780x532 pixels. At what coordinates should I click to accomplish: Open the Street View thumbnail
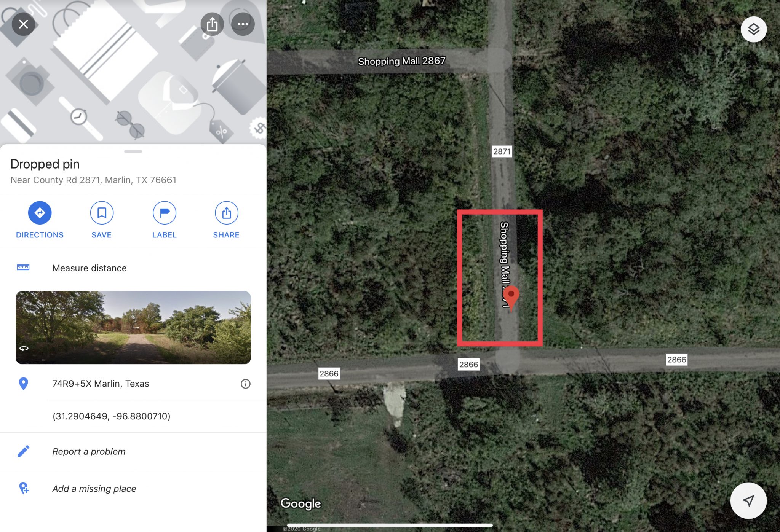[x=133, y=328]
